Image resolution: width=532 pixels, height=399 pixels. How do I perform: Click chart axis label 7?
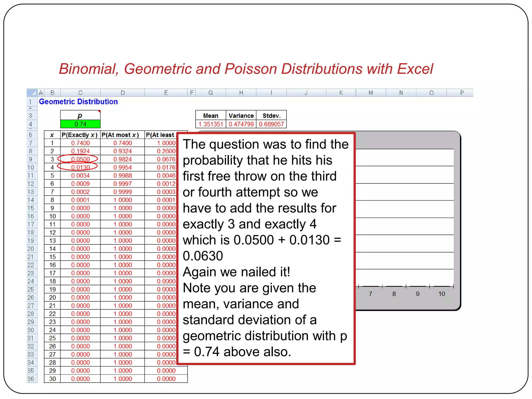pyautogui.click(x=370, y=294)
